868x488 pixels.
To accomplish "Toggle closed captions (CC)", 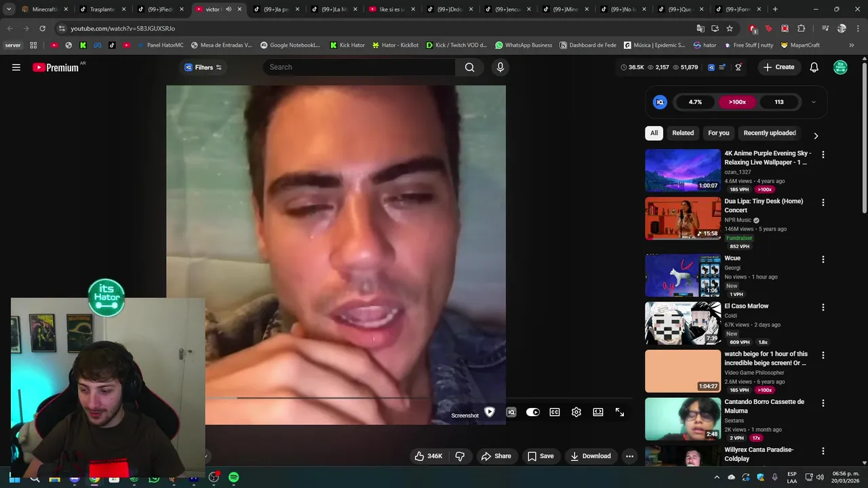I will pyautogui.click(x=555, y=412).
